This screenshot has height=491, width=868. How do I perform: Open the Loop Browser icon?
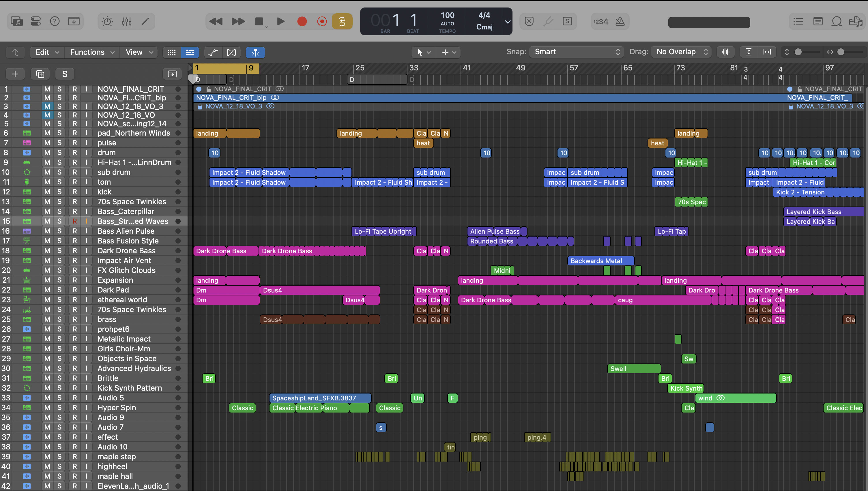point(837,22)
